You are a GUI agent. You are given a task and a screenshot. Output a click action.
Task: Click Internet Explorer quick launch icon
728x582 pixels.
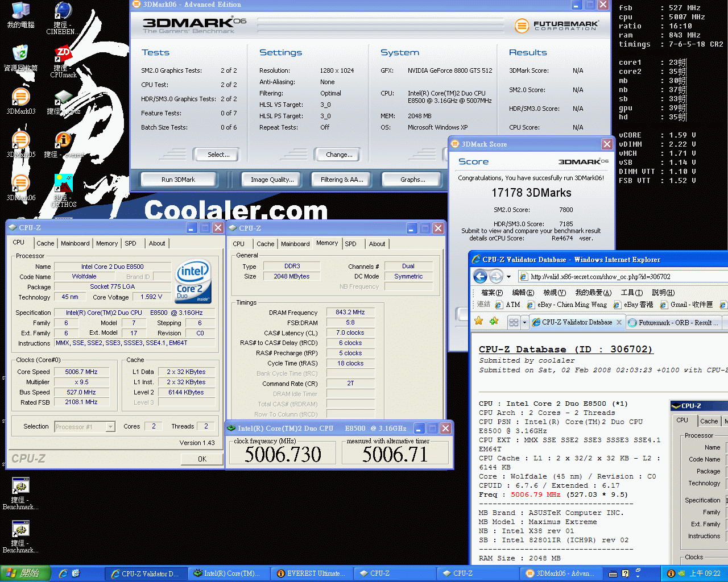[x=63, y=573]
